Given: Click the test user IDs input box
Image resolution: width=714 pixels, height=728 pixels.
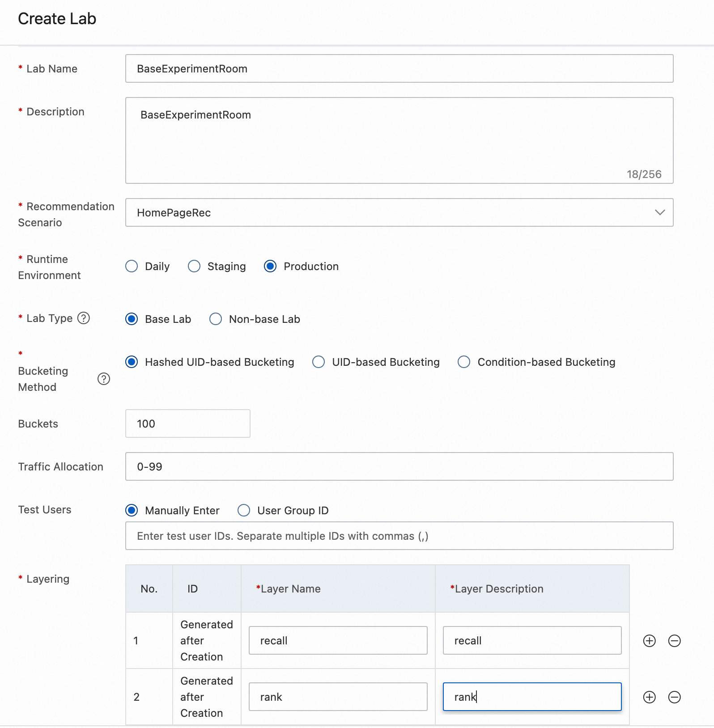Looking at the screenshot, I should coord(399,536).
